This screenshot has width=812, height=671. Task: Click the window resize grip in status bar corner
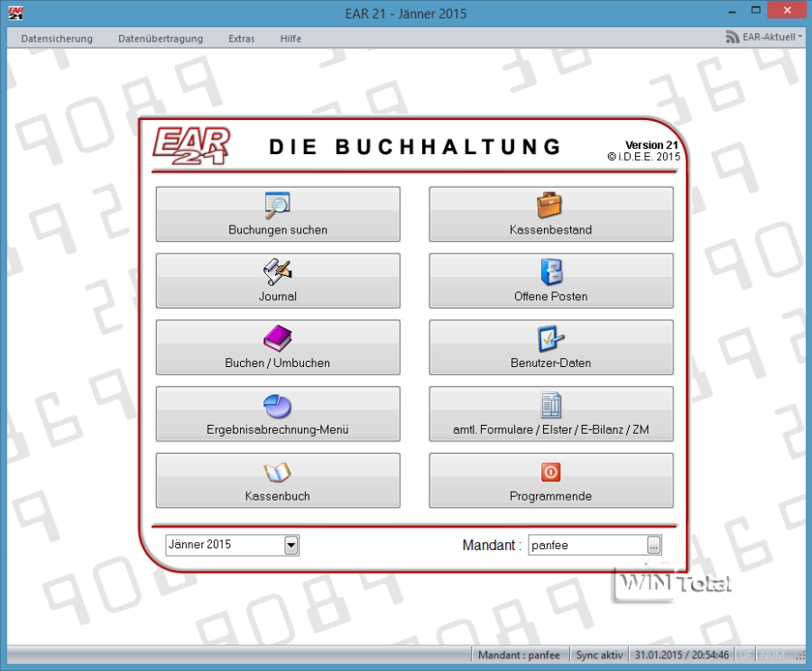(x=799, y=656)
